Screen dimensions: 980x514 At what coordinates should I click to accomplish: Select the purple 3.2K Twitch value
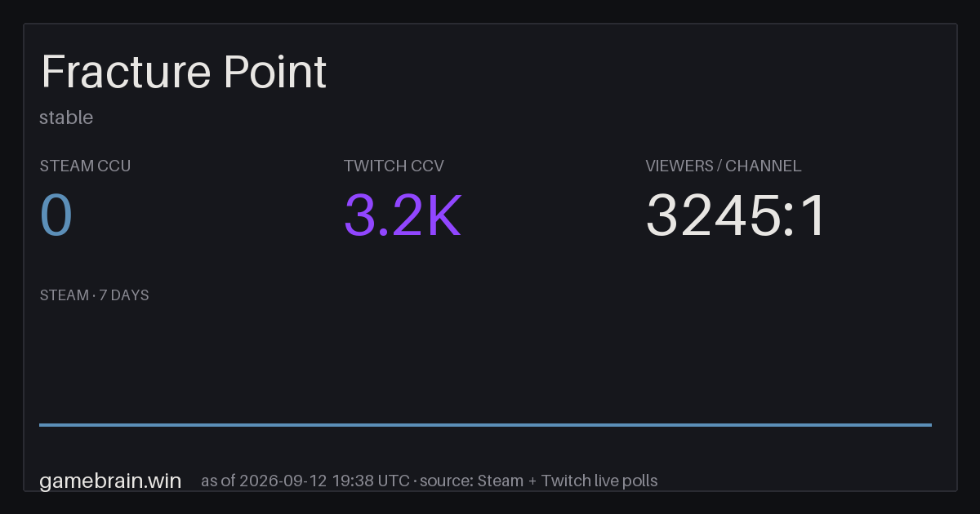pyautogui.click(x=403, y=215)
